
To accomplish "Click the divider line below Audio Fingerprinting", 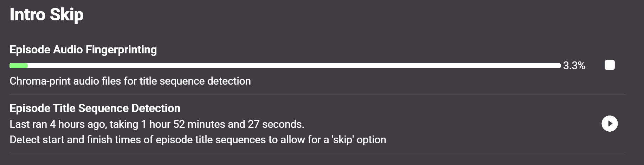I will pos(317,94).
